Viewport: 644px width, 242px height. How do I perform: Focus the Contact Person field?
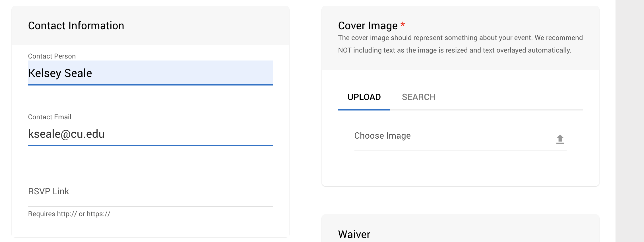pos(150,73)
